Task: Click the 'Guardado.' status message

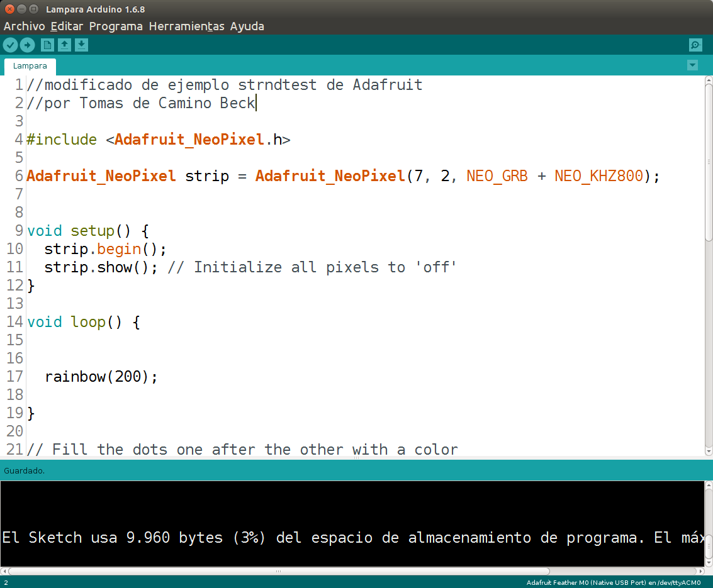Action: [x=24, y=471]
